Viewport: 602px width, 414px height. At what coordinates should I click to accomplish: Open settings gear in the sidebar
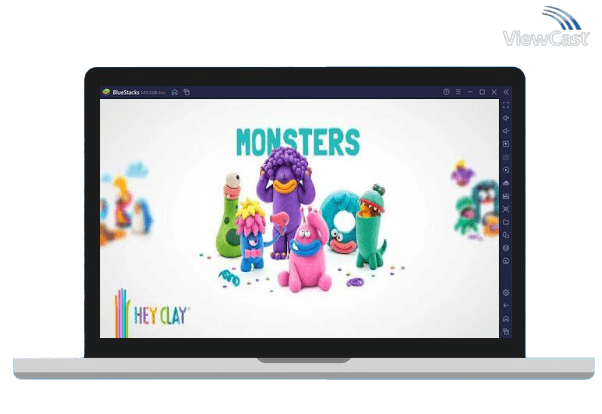[506, 293]
